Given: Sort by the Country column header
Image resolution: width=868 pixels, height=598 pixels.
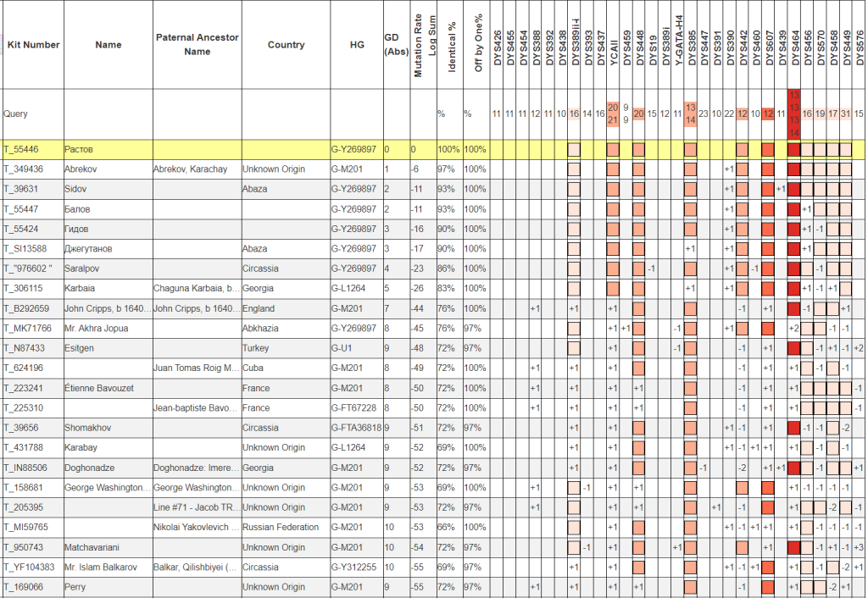Looking at the screenshot, I should point(285,45).
